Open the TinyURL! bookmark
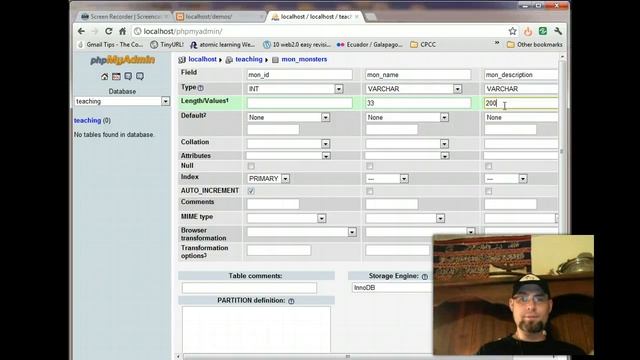The height and width of the screenshot is (360, 640). (167, 44)
